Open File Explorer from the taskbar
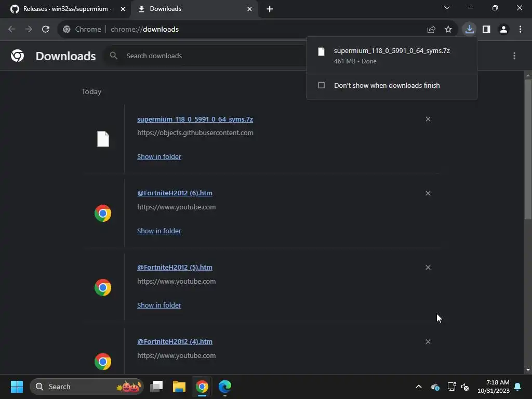532x399 pixels. [x=179, y=387]
